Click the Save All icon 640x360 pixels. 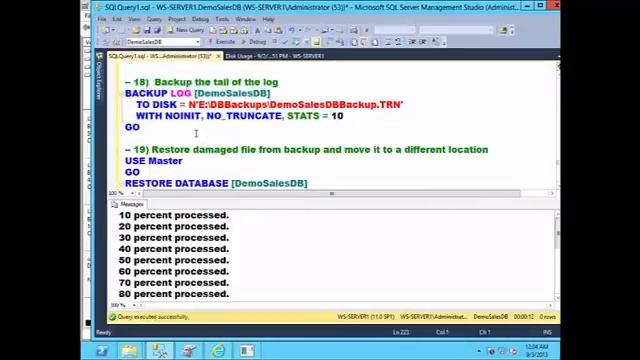[157, 30]
